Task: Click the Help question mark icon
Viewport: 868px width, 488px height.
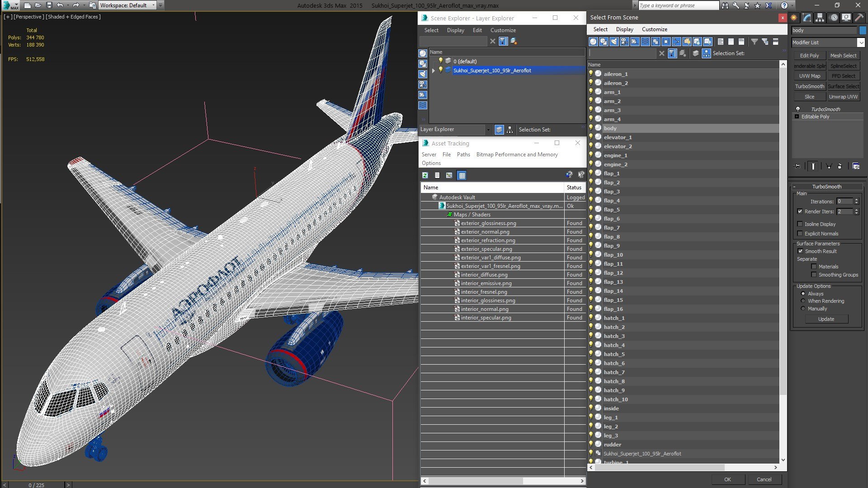Action: coord(784,5)
